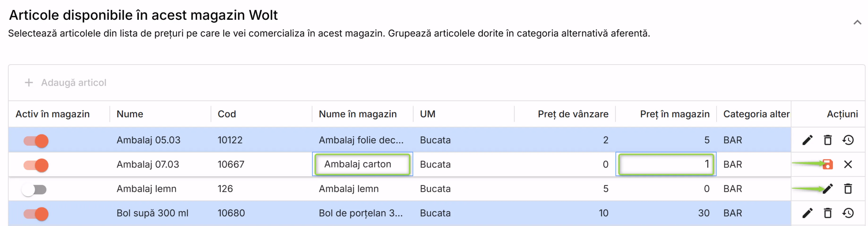Sort by UM column header
Viewport: 868px width, 226px height.
pos(428,114)
